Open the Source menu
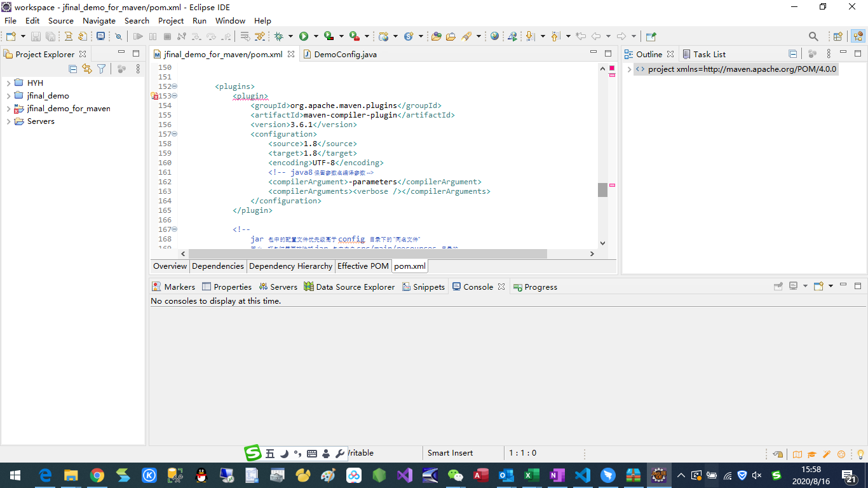The image size is (868, 488). point(61,20)
